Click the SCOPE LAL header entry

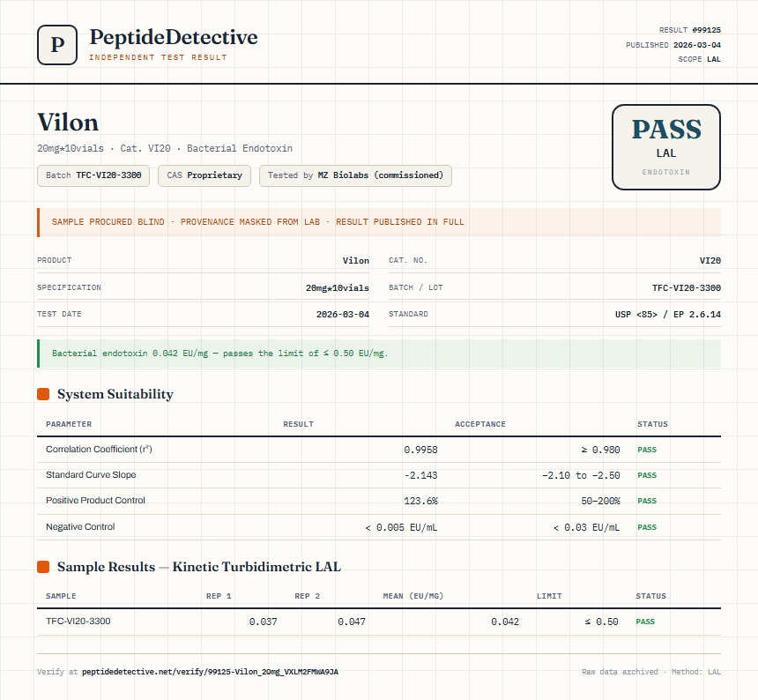[x=699, y=59]
